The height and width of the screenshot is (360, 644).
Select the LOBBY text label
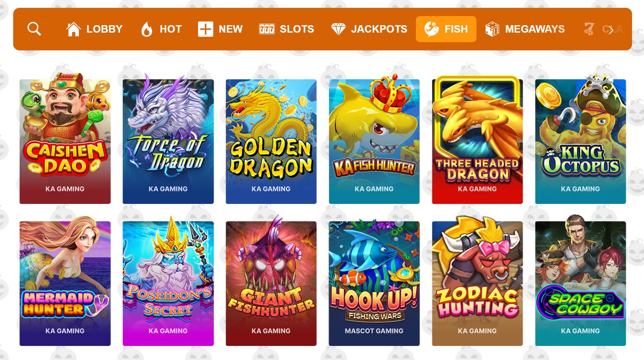(104, 29)
